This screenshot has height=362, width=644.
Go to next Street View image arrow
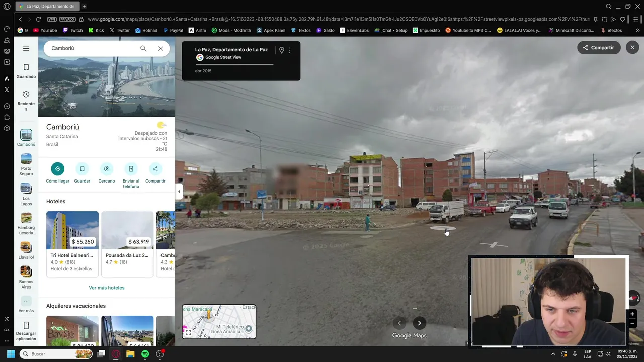point(419,323)
